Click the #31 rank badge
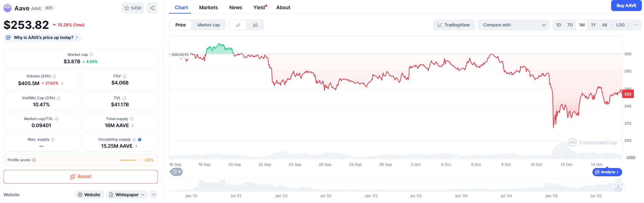The image size is (644, 203). [x=49, y=8]
